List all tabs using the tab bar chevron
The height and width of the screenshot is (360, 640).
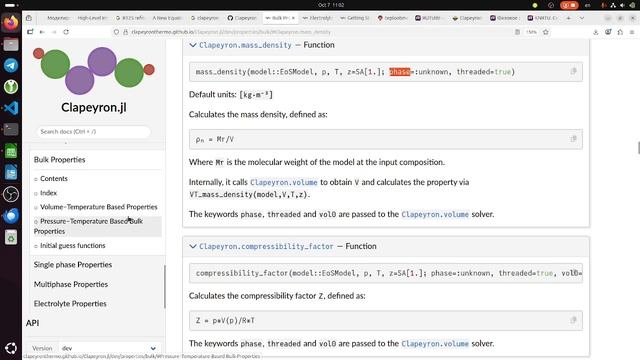pyautogui.click(x=582, y=18)
